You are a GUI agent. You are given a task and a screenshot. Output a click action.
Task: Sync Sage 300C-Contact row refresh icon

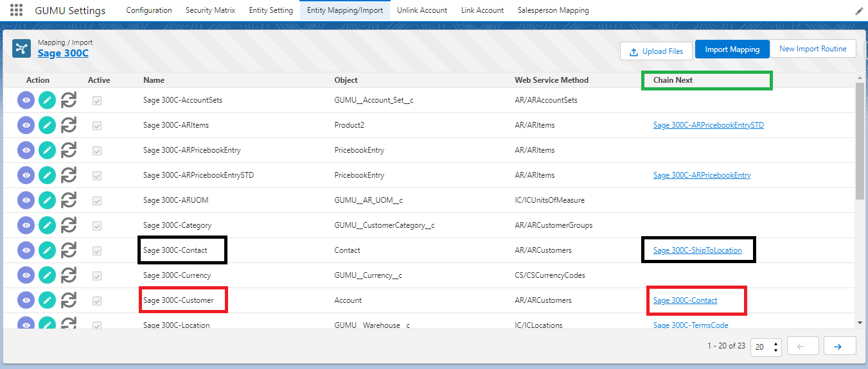[68, 251]
